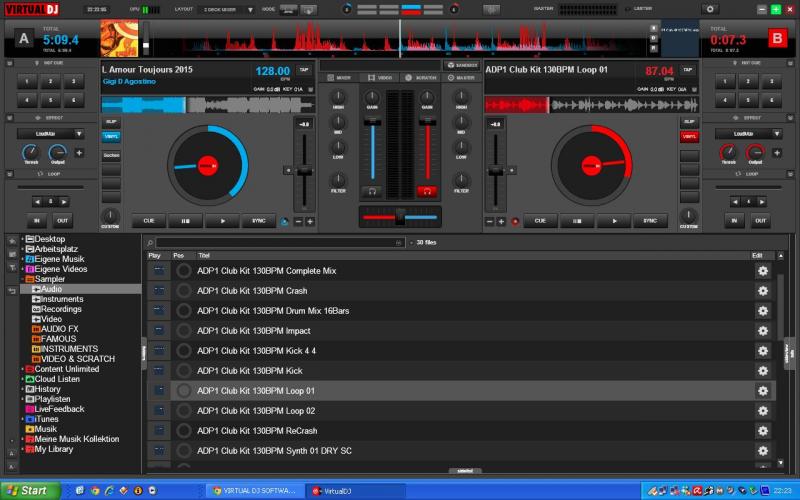Expand the Playlisten node
The height and width of the screenshot is (500, 800).
click(22, 399)
